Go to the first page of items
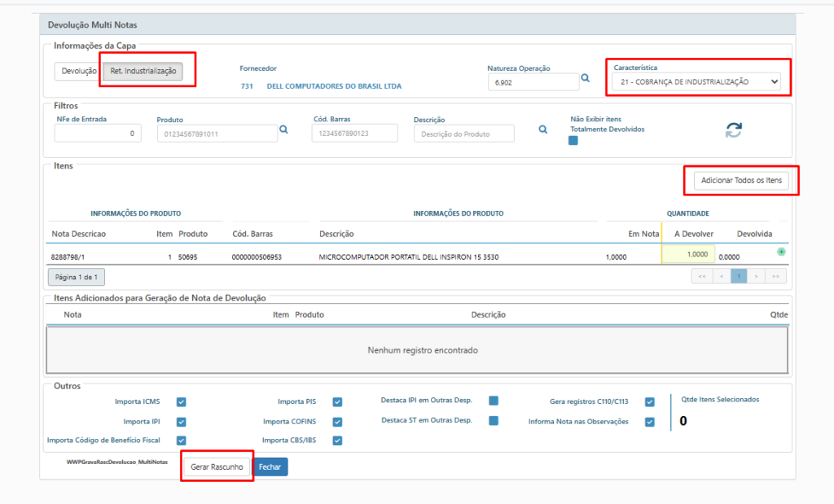 [x=700, y=277]
